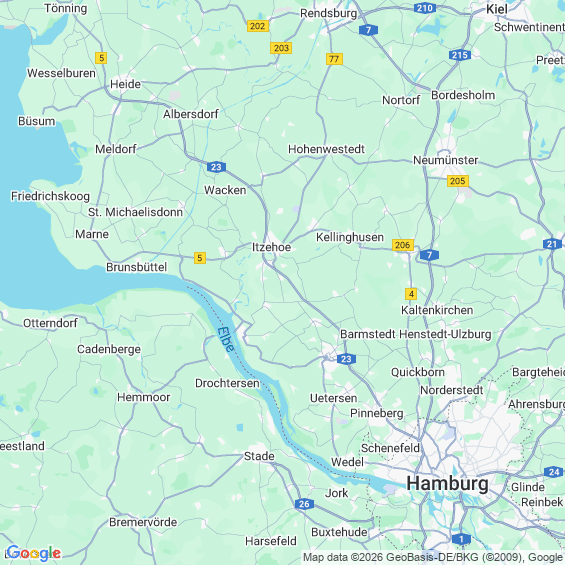
Task: Click the A23 shield near Wacken
Action: click(x=216, y=167)
